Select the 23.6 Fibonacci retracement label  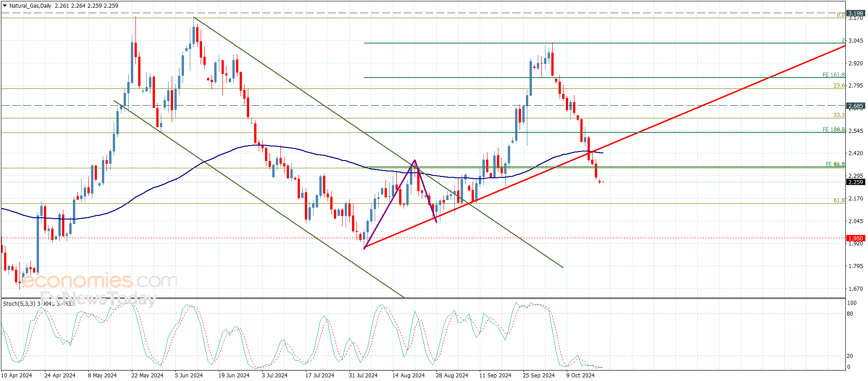[839, 85]
